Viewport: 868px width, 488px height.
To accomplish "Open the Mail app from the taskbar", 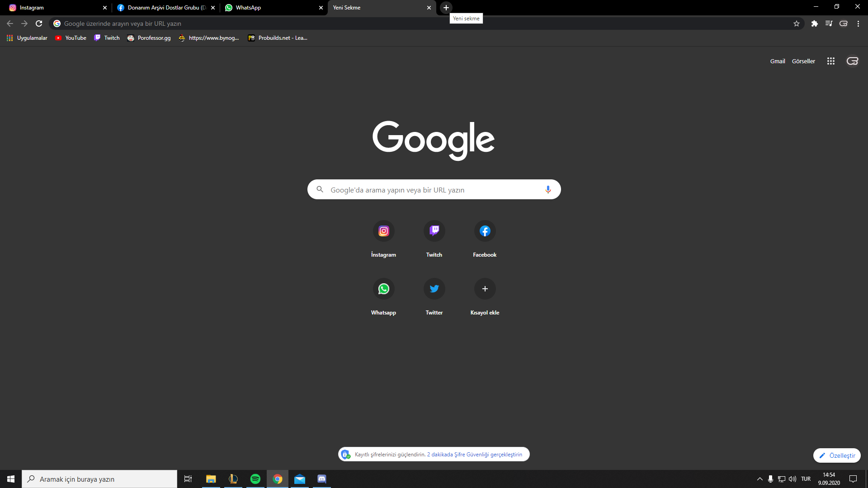I will click(x=300, y=479).
